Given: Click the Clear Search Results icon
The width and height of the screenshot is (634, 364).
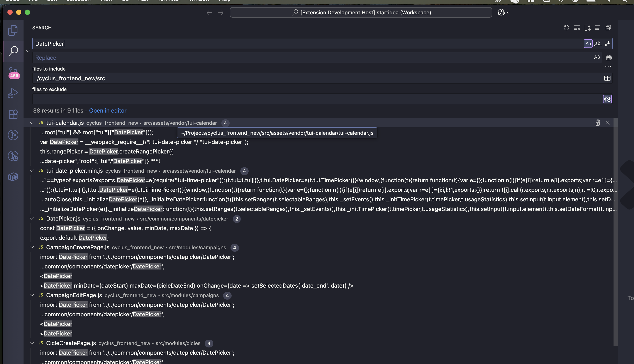Looking at the screenshot, I should point(577,28).
